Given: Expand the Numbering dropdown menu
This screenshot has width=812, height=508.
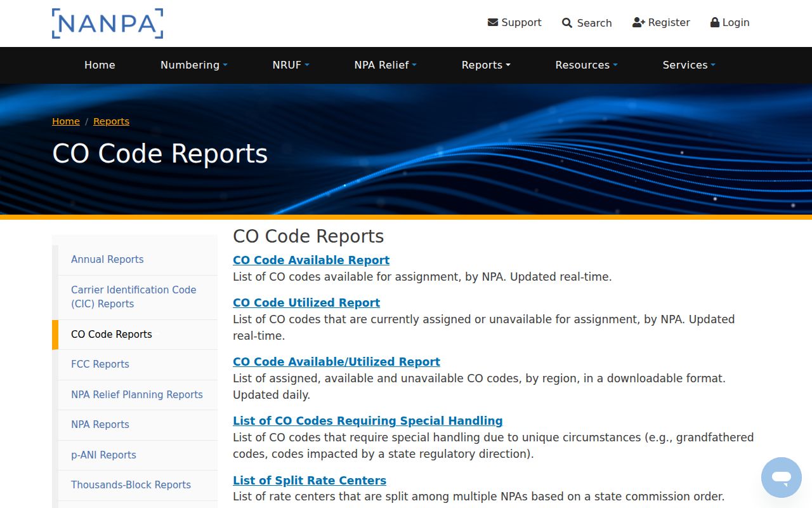Looking at the screenshot, I should coord(194,65).
